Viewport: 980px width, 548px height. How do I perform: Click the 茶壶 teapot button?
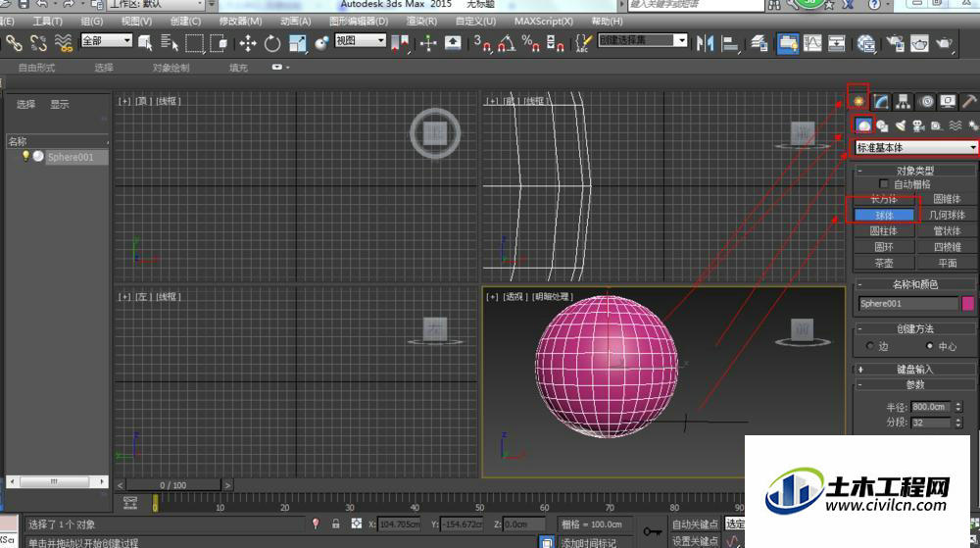884,263
